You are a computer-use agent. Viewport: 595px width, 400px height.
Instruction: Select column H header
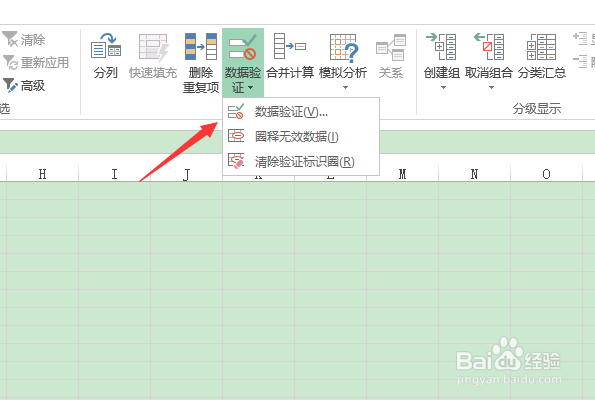point(42,174)
